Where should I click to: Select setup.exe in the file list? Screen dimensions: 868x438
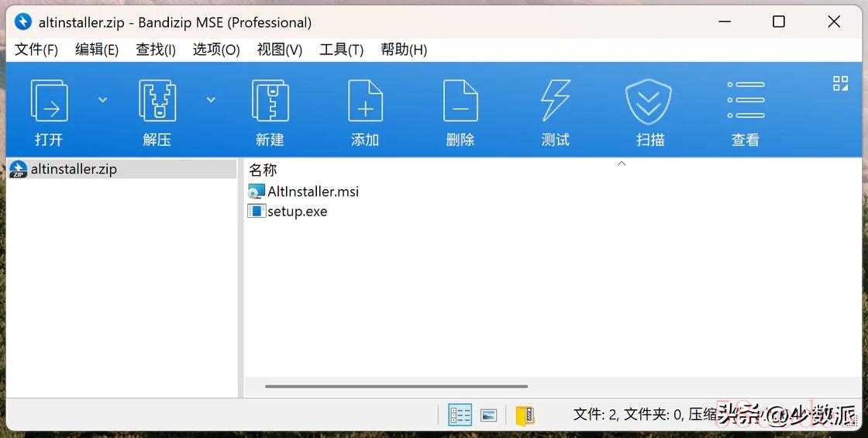click(x=297, y=212)
